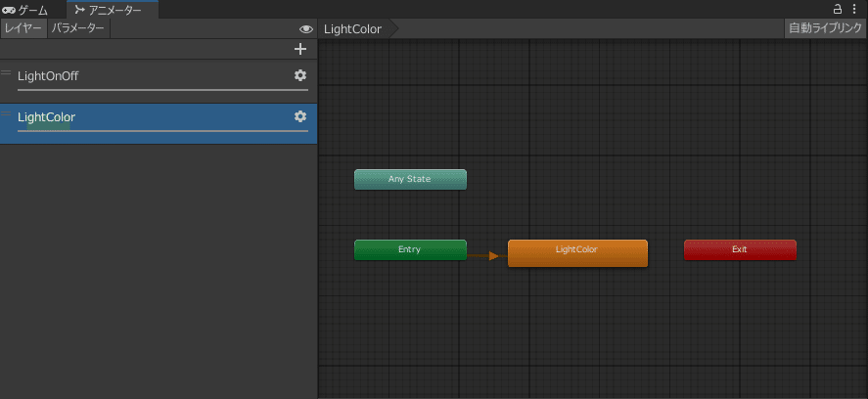The image size is (868, 399).
Task: Click the LightColor breadcrumb
Action: pos(352,29)
